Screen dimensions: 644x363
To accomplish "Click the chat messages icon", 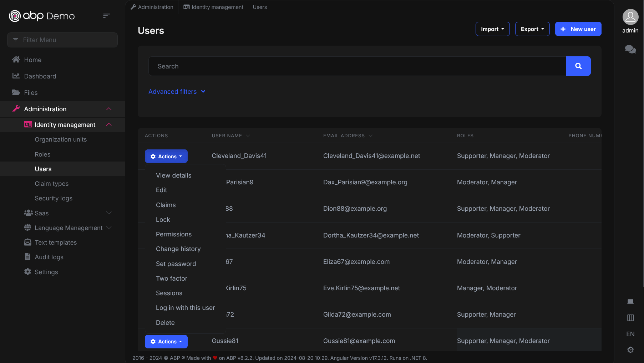I will click(630, 49).
